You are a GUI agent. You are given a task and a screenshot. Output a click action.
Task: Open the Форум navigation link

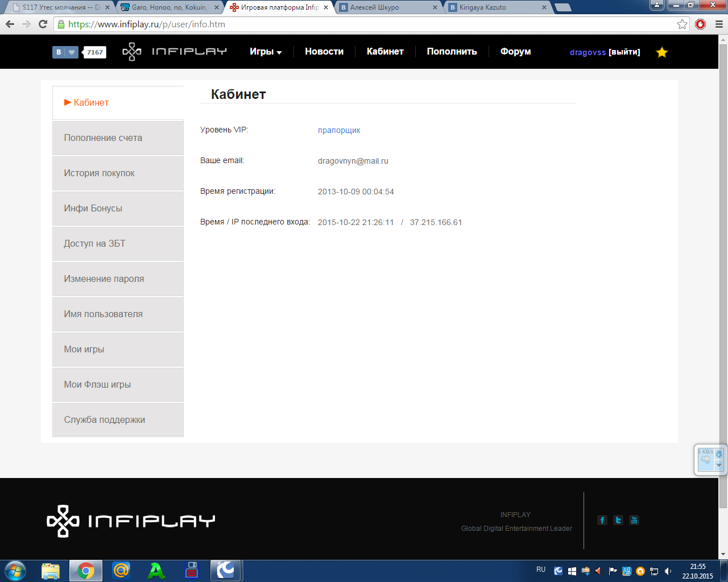[x=516, y=52]
